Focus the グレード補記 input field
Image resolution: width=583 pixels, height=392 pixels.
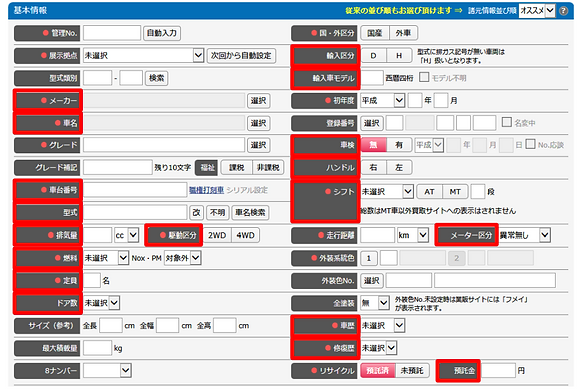(118, 168)
